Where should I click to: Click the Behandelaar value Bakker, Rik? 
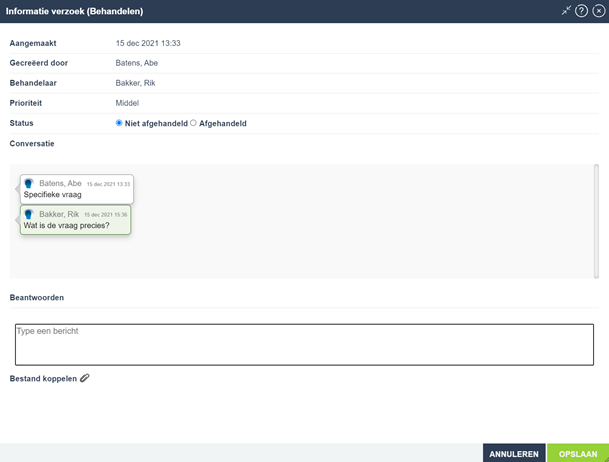136,83
